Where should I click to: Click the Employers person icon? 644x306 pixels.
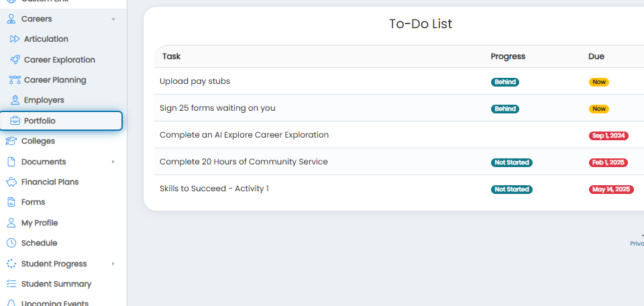15,100
